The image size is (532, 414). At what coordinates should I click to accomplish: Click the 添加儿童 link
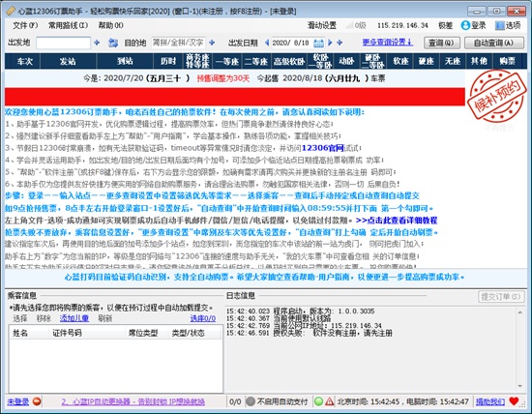[x=74, y=318]
